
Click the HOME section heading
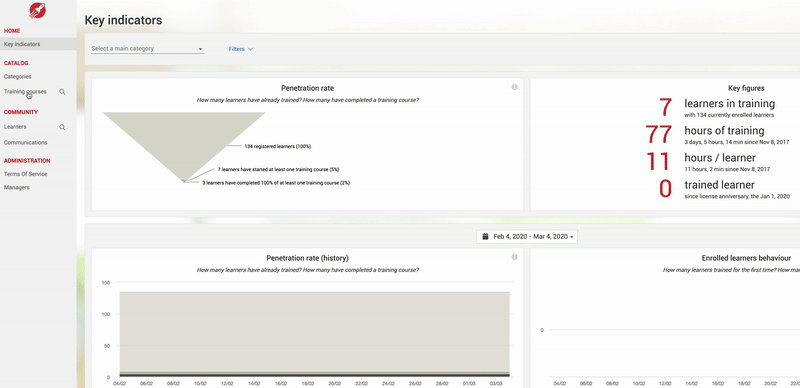point(12,31)
